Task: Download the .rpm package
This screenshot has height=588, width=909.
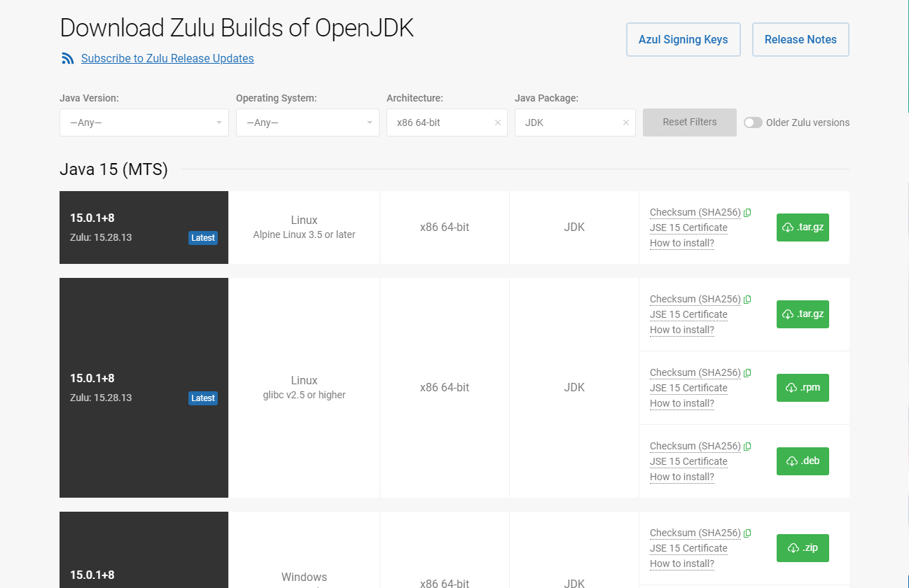Action: [x=803, y=388]
